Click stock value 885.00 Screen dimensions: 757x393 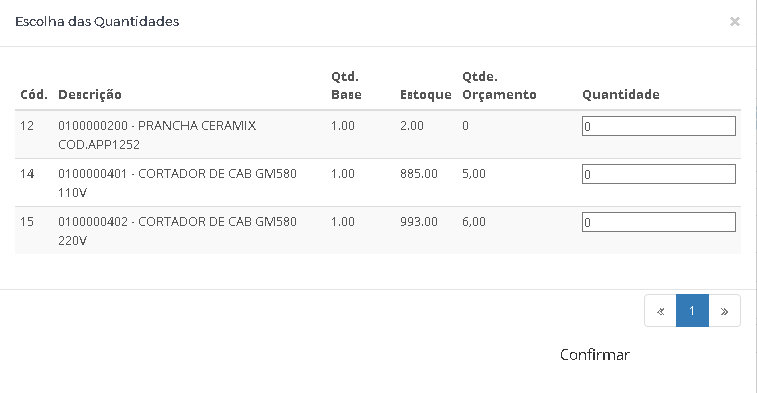click(419, 174)
